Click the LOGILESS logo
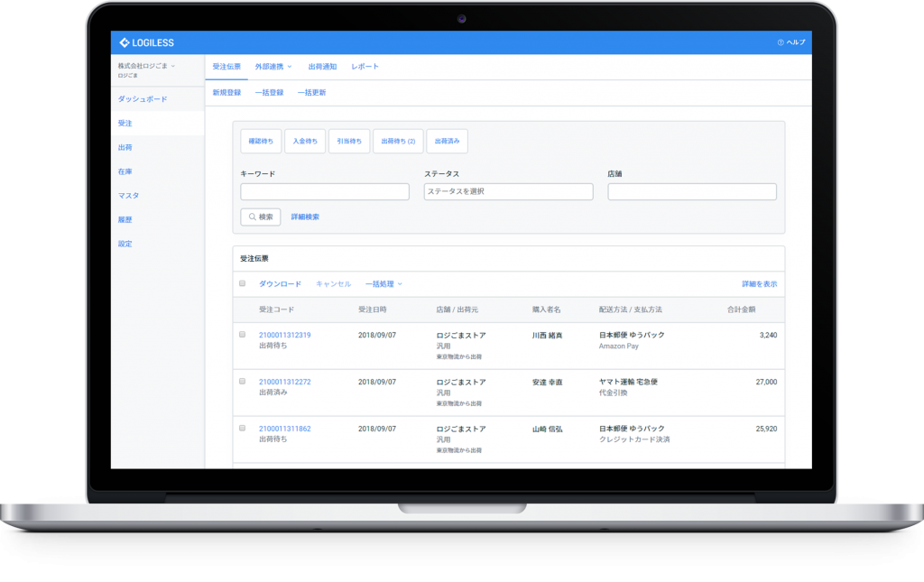The height and width of the screenshot is (582, 924). 147,42
